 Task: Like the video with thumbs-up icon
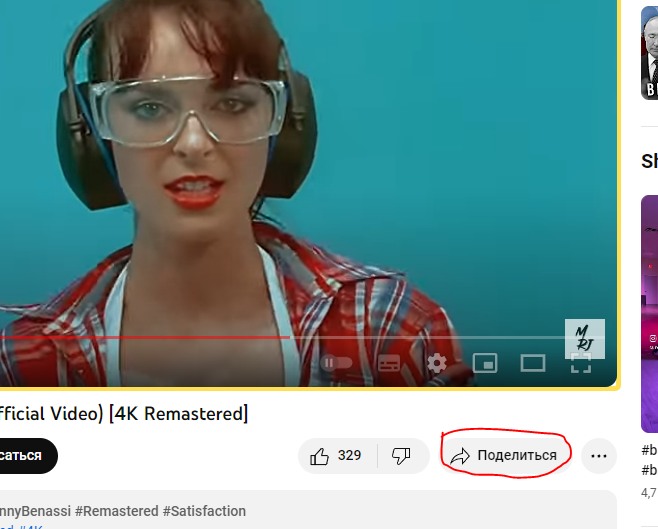tap(337, 456)
